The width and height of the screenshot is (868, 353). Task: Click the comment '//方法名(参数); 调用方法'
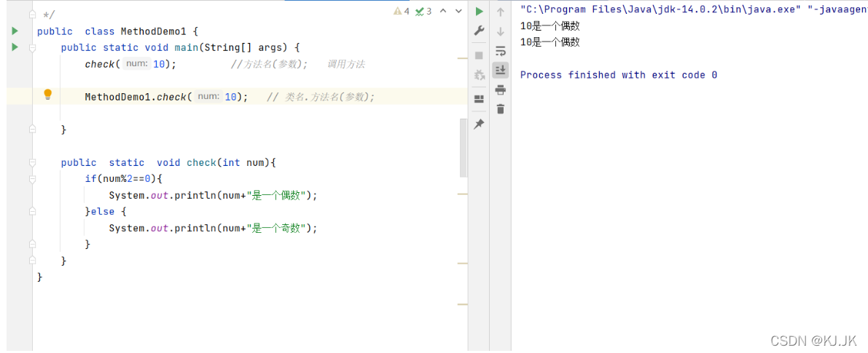(298, 64)
